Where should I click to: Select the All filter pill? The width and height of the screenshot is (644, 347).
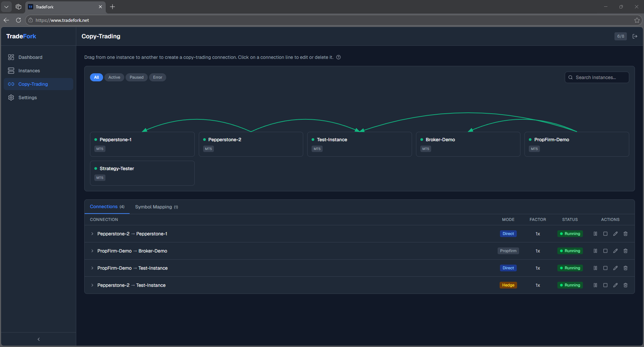coord(96,77)
